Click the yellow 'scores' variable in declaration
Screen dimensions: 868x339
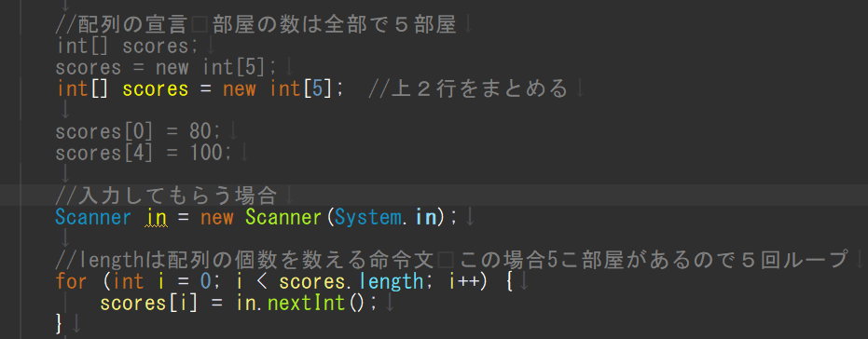point(155,89)
